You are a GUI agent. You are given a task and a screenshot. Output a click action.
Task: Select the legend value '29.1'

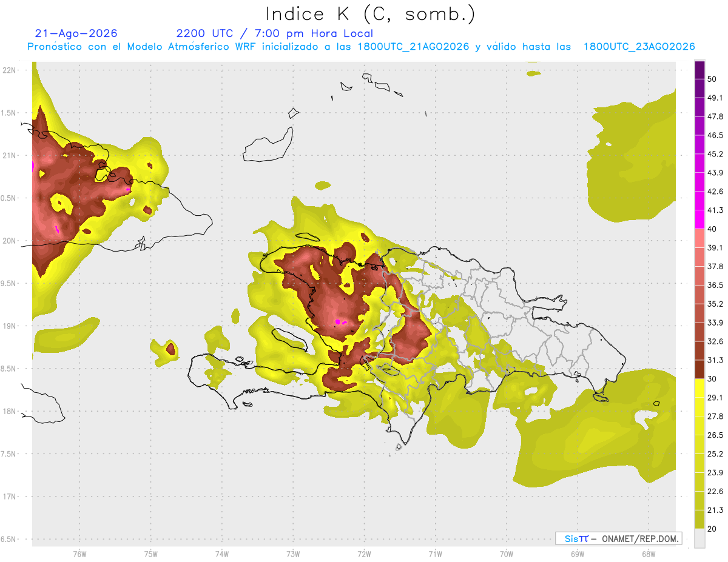tap(715, 398)
